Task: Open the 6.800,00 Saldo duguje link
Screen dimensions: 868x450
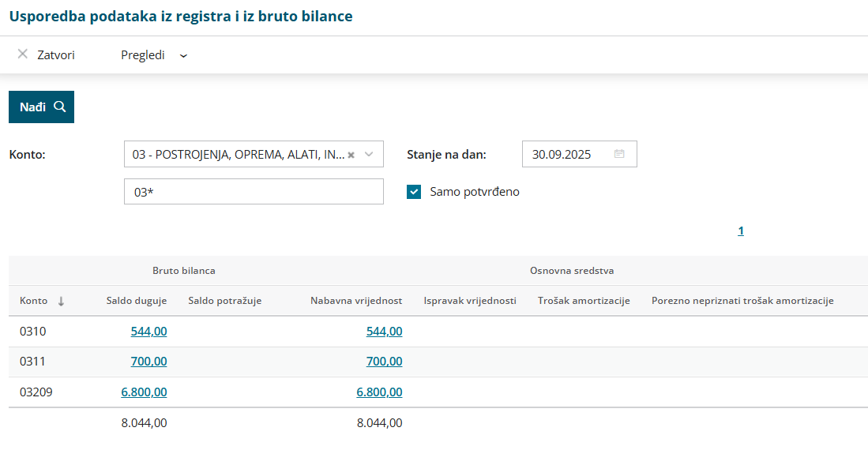Action: (144, 392)
